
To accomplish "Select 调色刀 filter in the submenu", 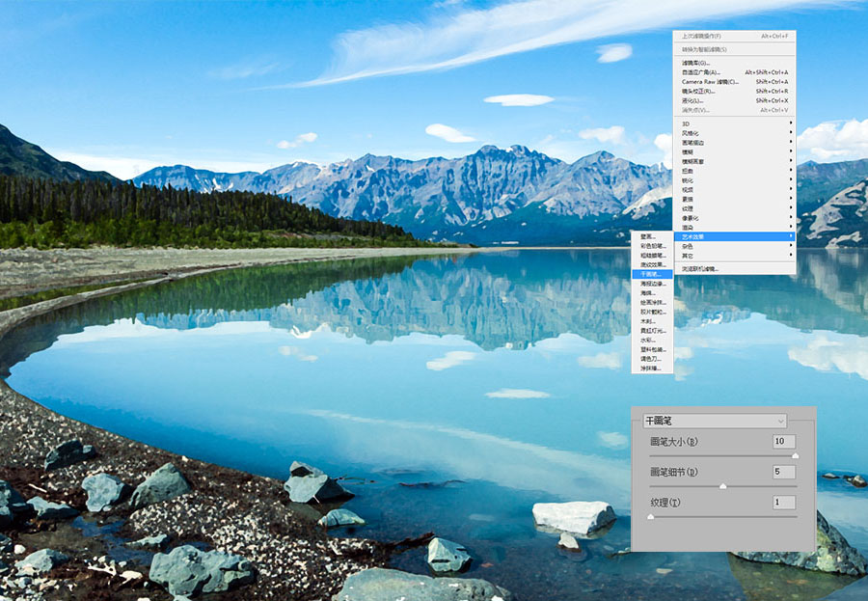I will (x=652, y=359).
